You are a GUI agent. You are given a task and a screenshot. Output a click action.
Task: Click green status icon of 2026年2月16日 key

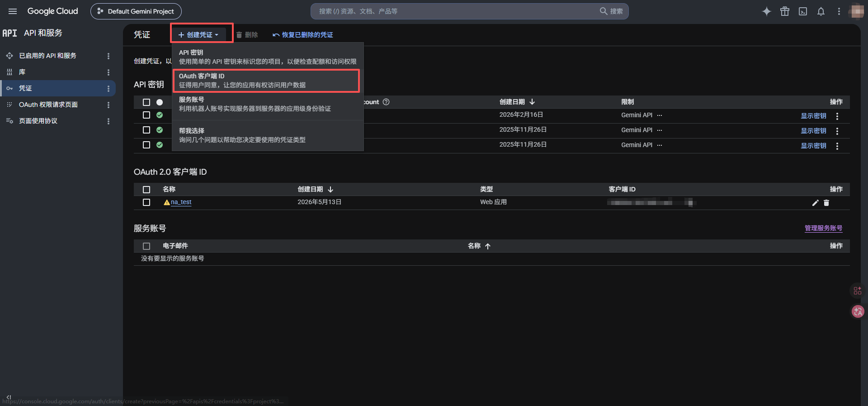160,115
